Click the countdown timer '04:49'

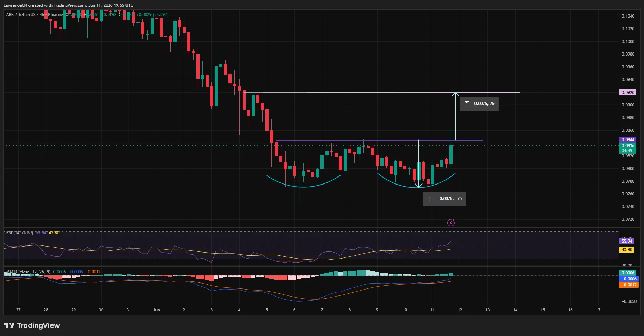627,151
